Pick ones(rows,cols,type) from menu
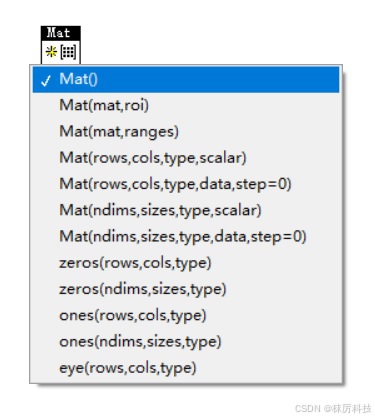Image resolution: width=375 pixels, height=420 pixels. [186, 315]
